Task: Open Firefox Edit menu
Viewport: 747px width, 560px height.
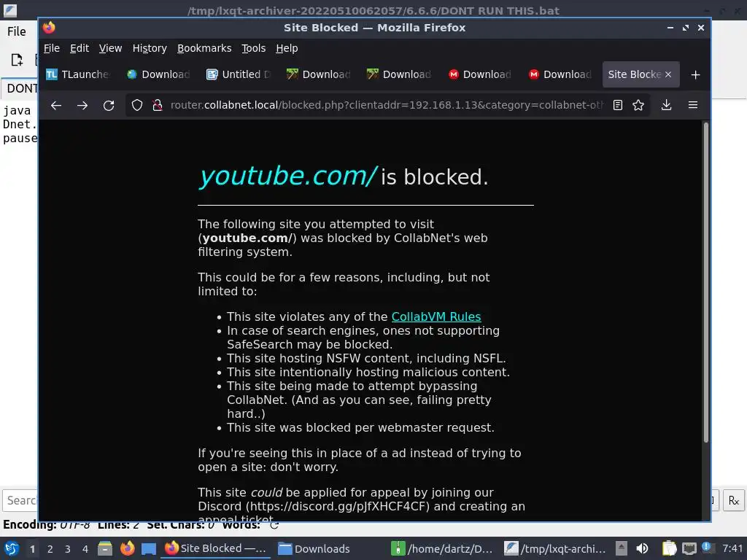Action: coord(79,48)
